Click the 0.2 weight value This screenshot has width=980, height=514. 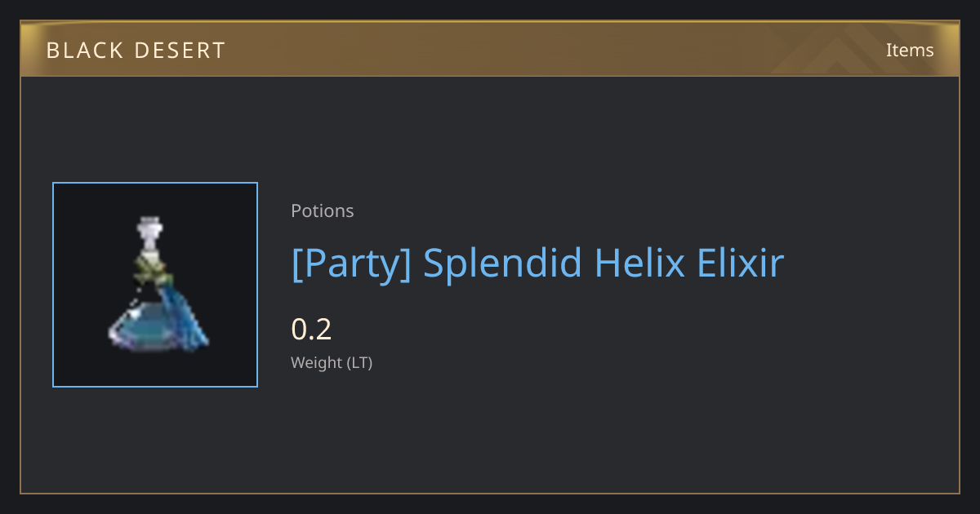(311, 330)
